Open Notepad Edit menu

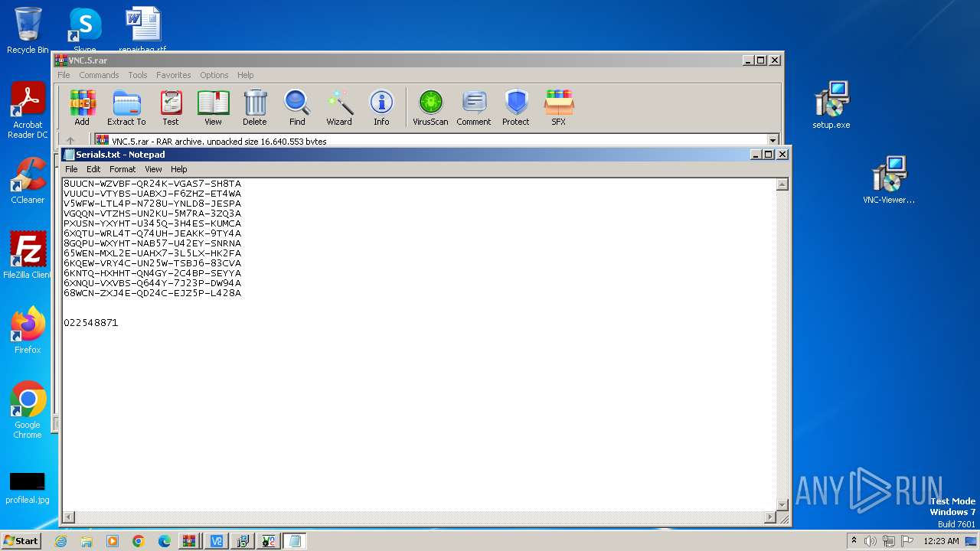pos(93,169)
